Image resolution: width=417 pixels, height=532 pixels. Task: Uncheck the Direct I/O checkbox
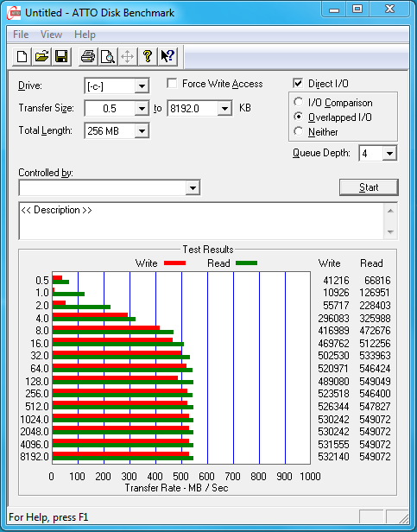pos(298,84)
